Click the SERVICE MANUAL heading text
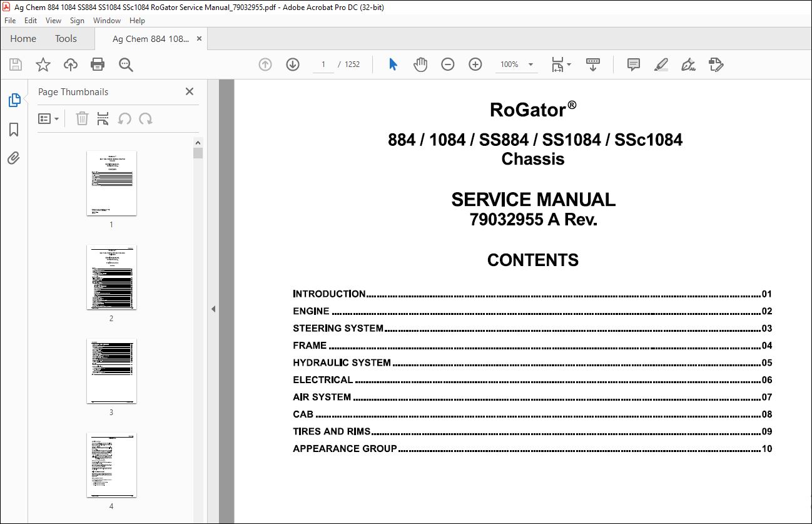Image resolution: width=812 pixels, height=524 pixels. 533,200
